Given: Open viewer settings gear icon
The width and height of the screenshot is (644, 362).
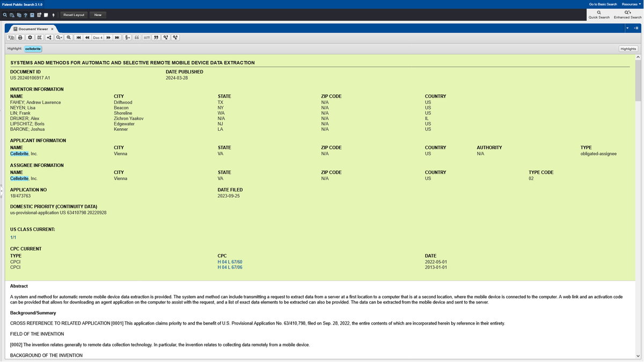Looking at the screenshot, I should click(x=30, y=38).
